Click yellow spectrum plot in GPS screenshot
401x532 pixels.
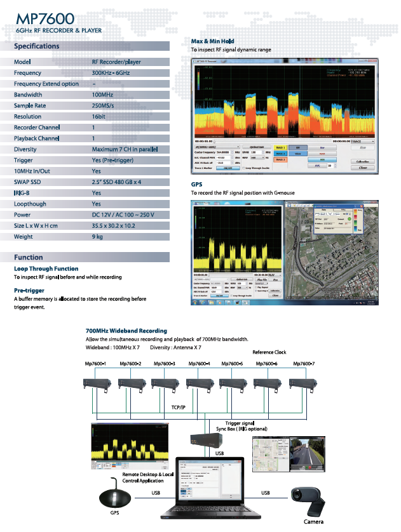pos(237,239)
